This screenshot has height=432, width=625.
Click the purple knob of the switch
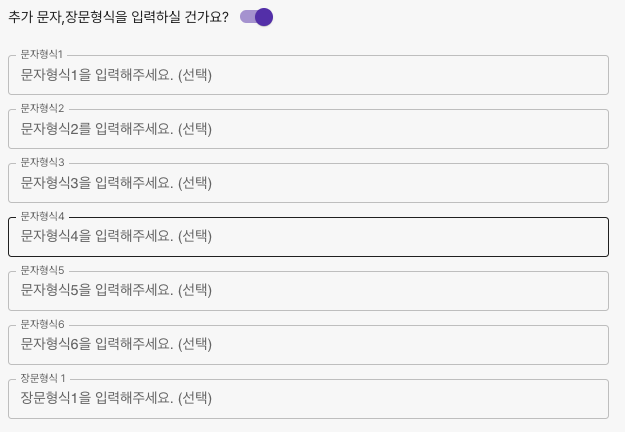coord(264,17)
